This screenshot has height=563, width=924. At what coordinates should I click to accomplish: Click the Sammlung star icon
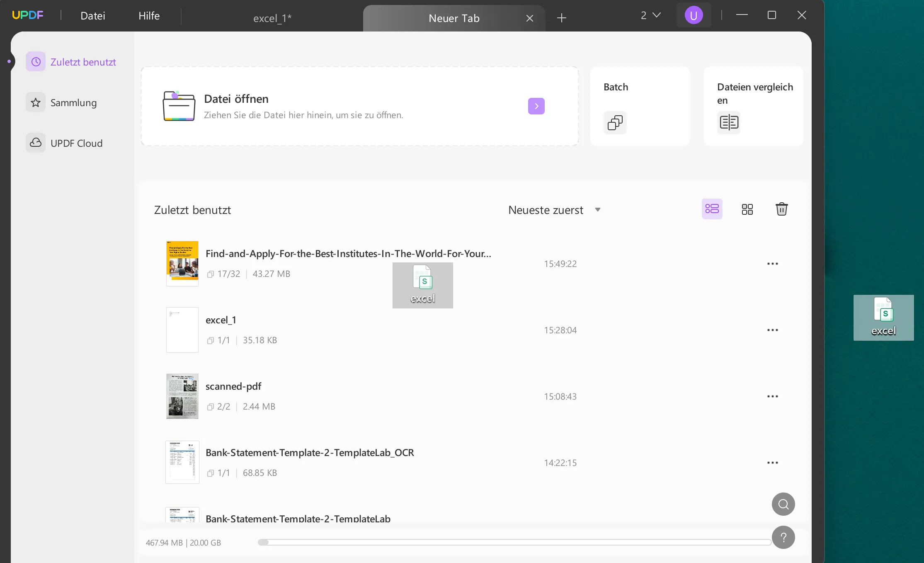(36, 102)
